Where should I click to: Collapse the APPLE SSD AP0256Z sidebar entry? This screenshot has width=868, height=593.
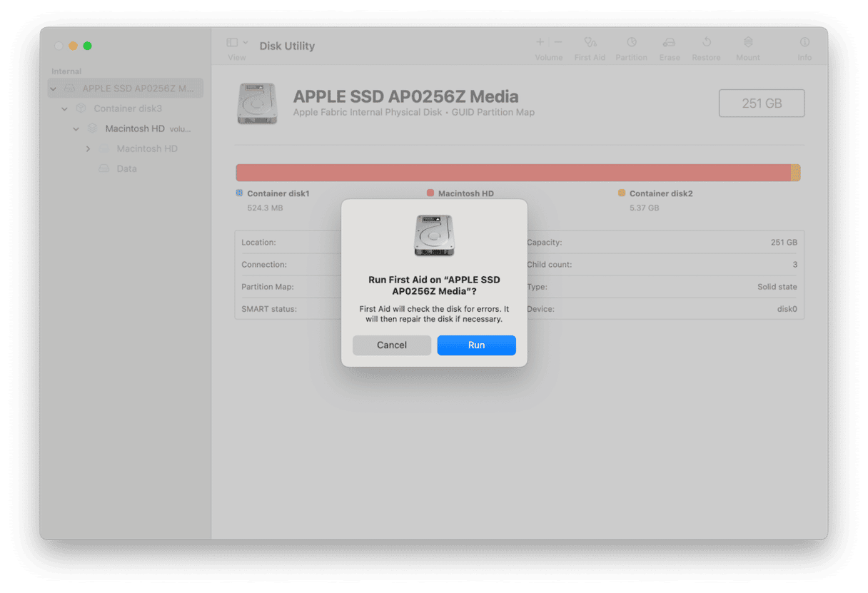tap(53, 88)
